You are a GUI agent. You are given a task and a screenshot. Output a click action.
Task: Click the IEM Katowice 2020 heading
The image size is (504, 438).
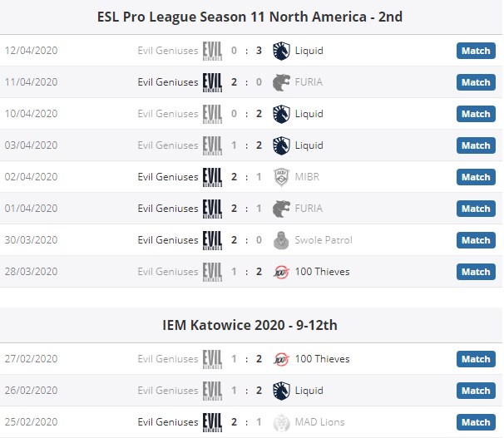point(250,325)
